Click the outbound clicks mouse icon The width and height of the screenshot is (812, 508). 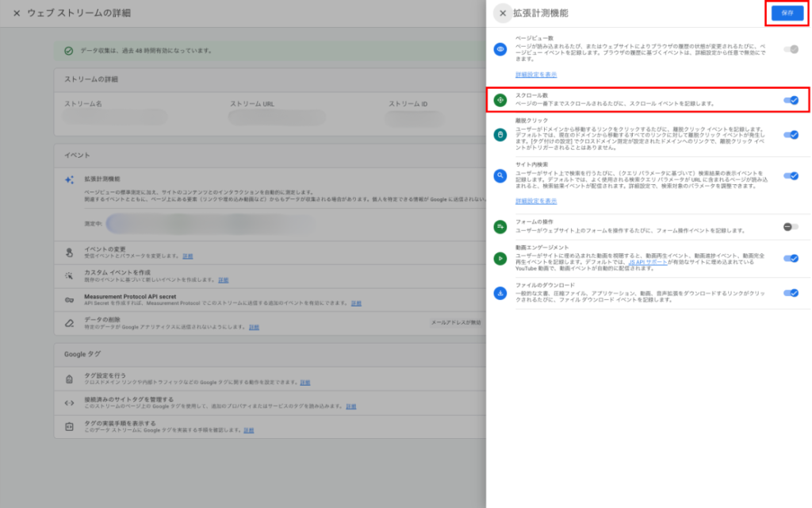point(500,135)
